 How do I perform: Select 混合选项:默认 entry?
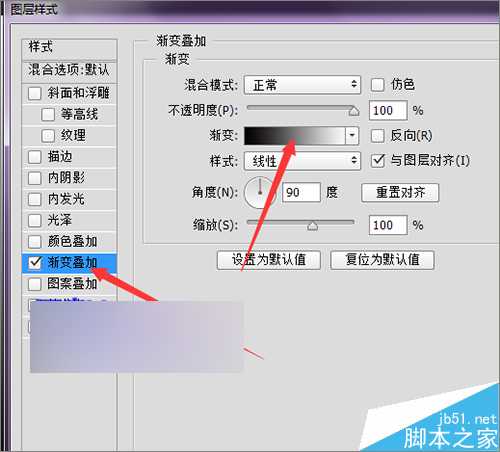tap(69, 70)
